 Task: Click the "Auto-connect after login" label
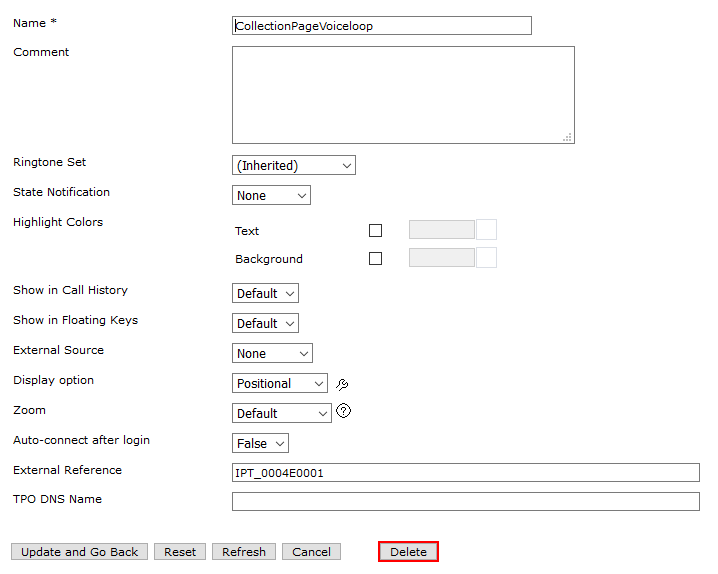coord(82,440)
